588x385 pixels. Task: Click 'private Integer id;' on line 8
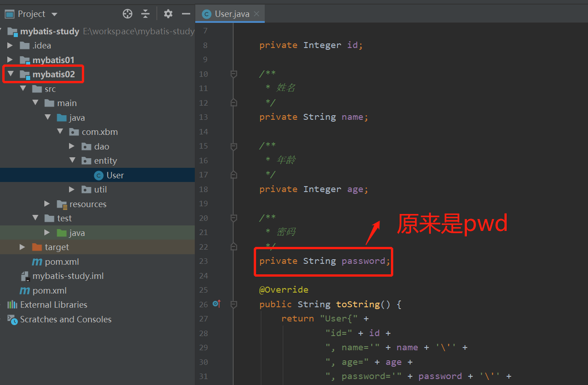pyautogui.click(x=311, y=45)
